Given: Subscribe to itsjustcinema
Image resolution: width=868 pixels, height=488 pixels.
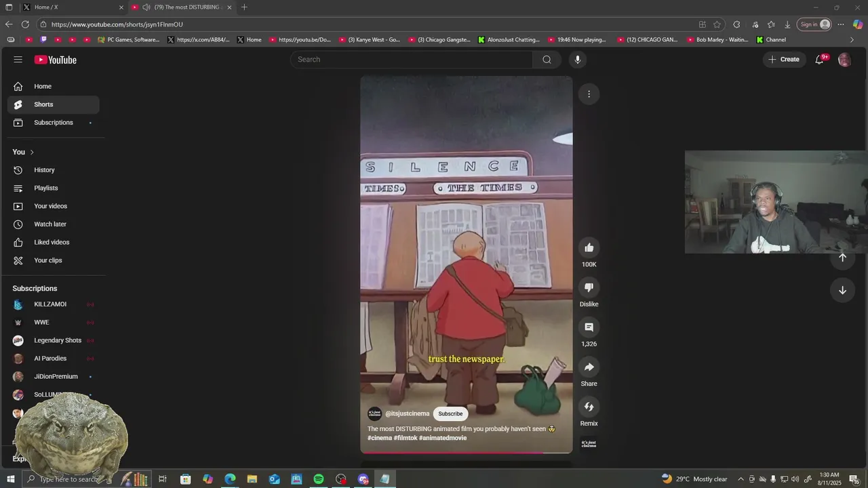Looking at the screenshot, I should 450,413.
